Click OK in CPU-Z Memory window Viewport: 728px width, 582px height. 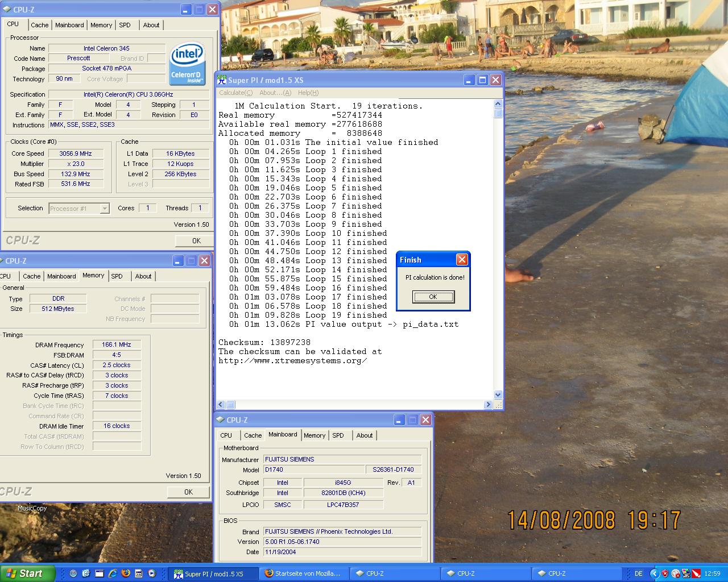[188, 492]
